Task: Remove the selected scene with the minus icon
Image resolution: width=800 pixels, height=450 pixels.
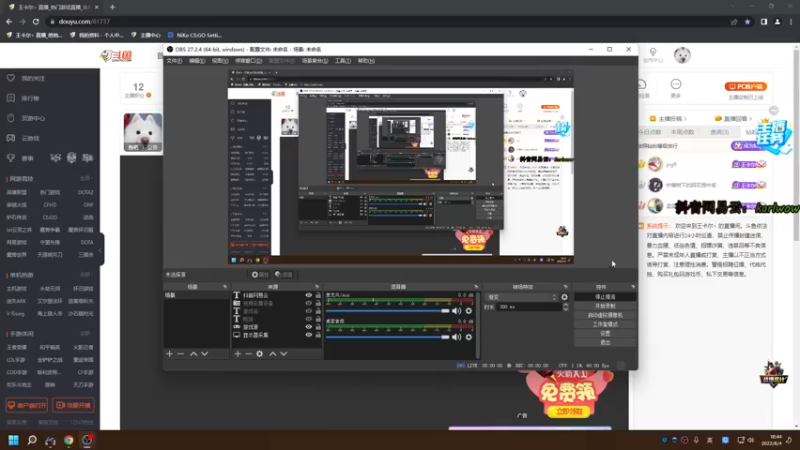Action: [x=181, y=354]
